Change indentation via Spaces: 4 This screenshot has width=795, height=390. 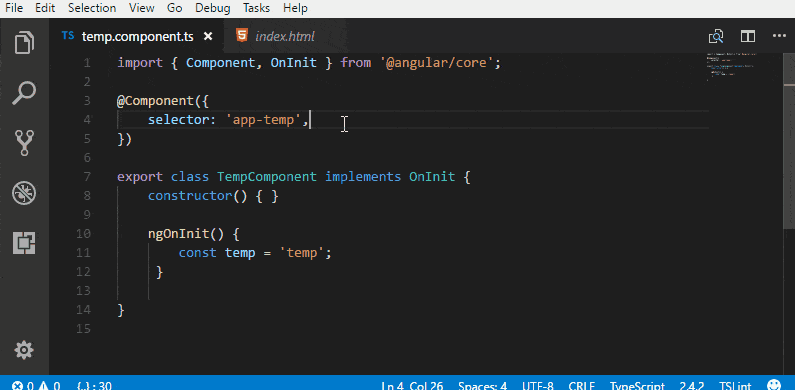[482, 386]
